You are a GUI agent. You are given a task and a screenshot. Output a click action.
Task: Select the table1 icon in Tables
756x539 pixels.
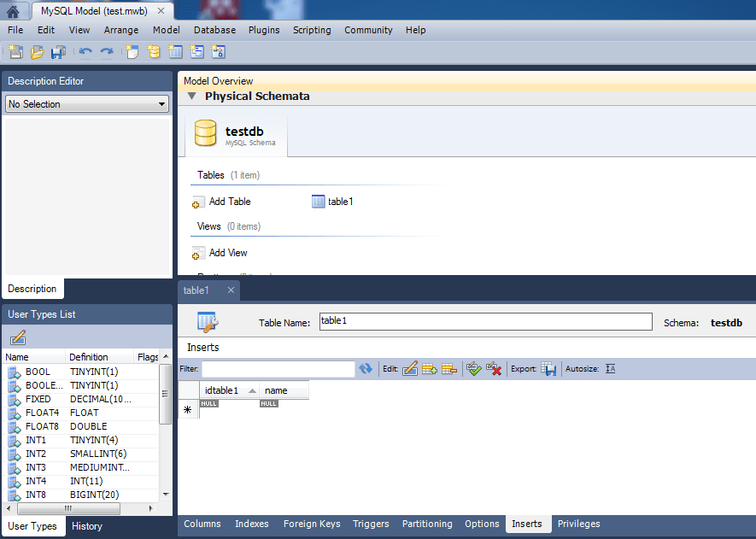click(319, 202)
